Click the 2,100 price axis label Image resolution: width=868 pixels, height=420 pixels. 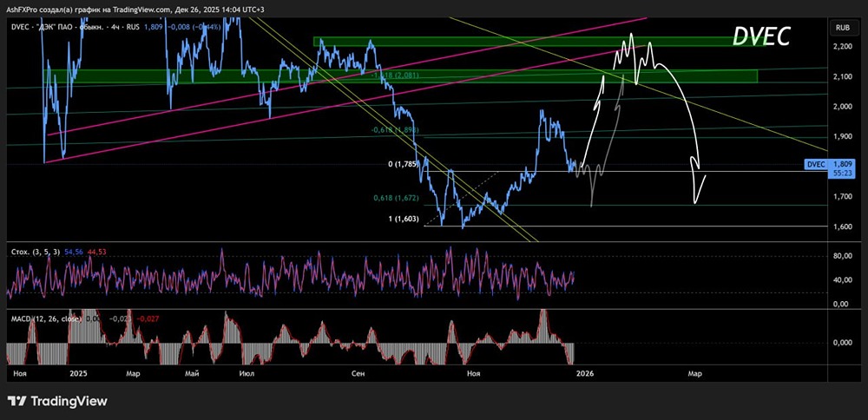tap(844, 77)
